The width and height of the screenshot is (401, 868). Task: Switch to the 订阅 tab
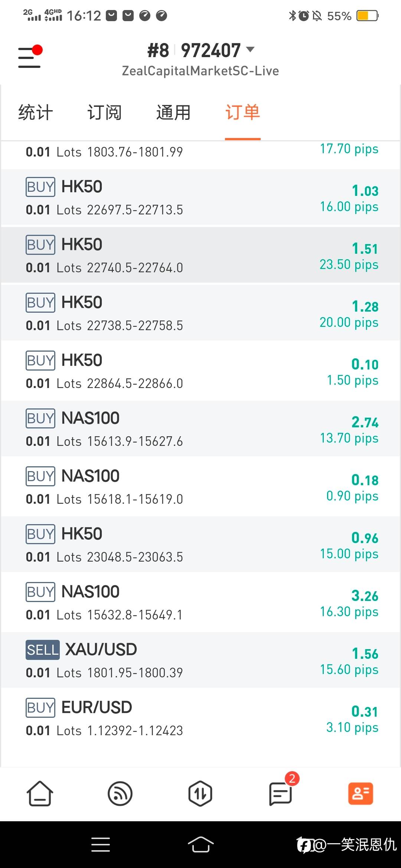tap(104, 112)
